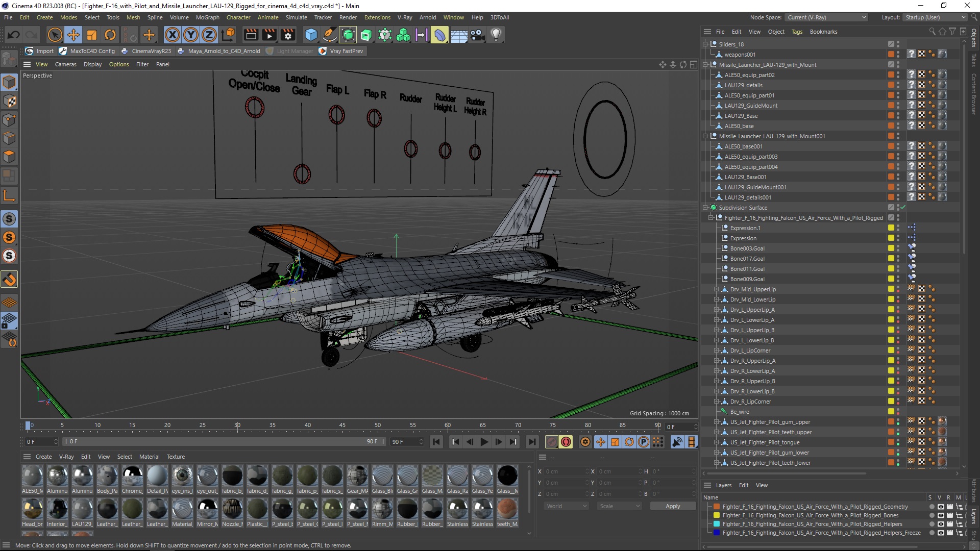Viewport: 980px width, 551px height.
Task: Select the Move tool
Action: pyautogui.click(x=73, y=35)
